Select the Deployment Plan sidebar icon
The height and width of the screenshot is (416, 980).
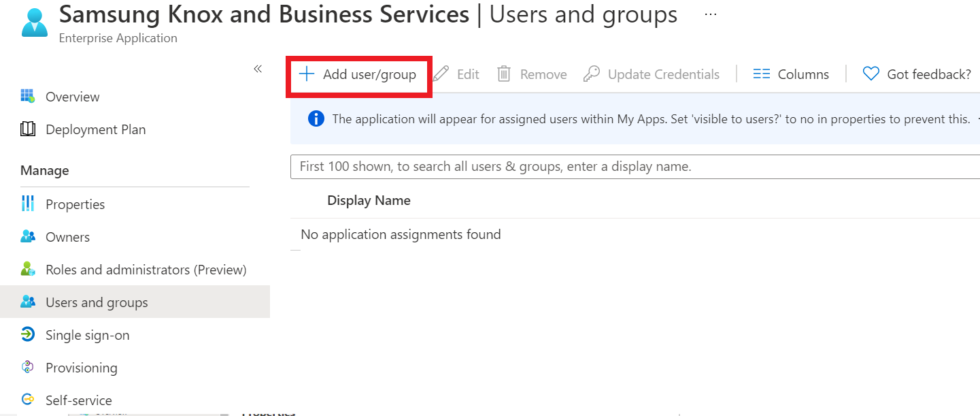click(29, 129)
